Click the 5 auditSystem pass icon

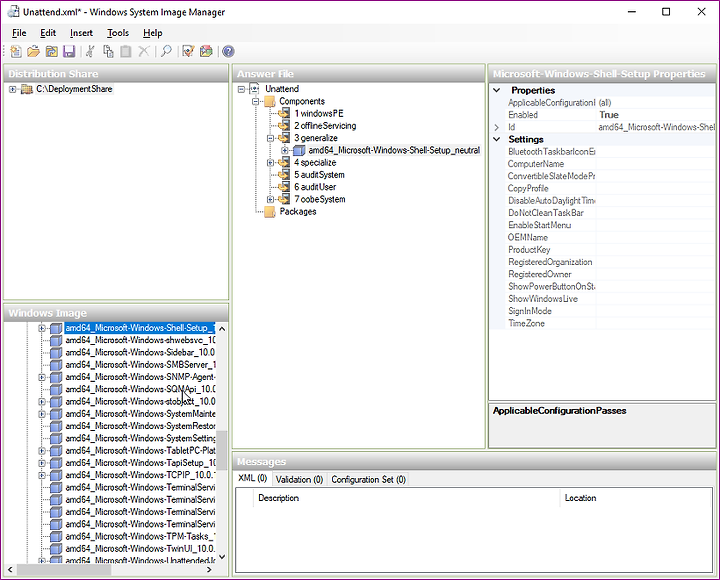[285, 175]
